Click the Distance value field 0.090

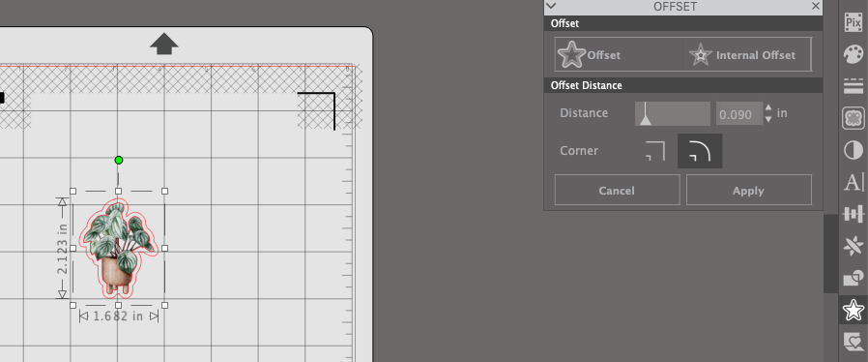[738, 113]
